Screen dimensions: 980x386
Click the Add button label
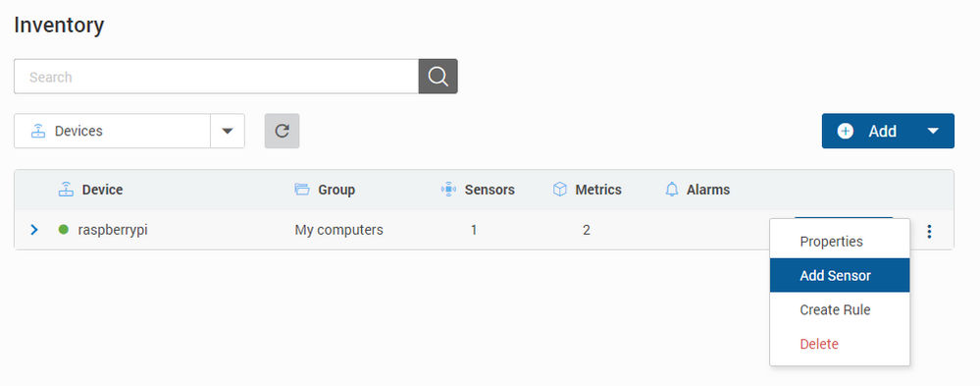[883, 131]
